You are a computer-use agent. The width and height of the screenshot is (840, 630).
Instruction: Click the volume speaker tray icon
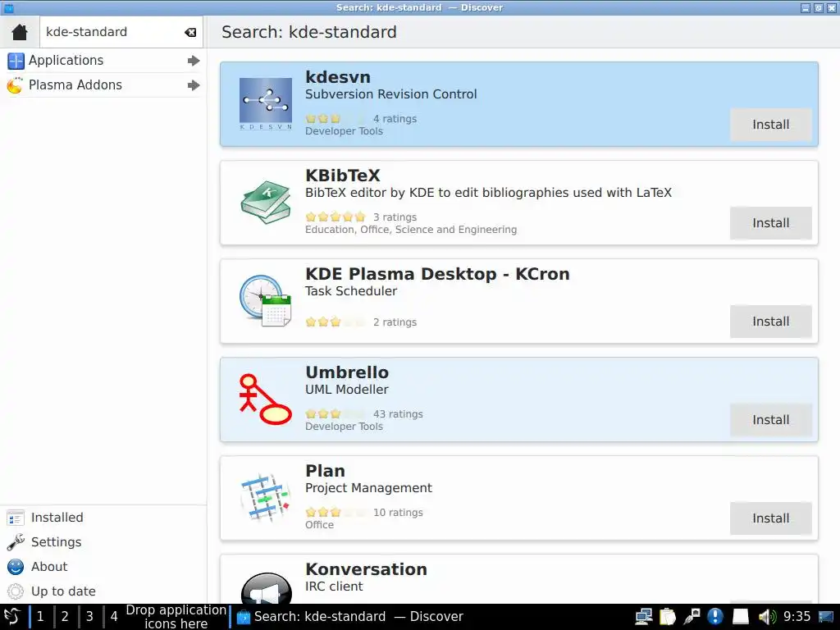[x=767, y=617]
